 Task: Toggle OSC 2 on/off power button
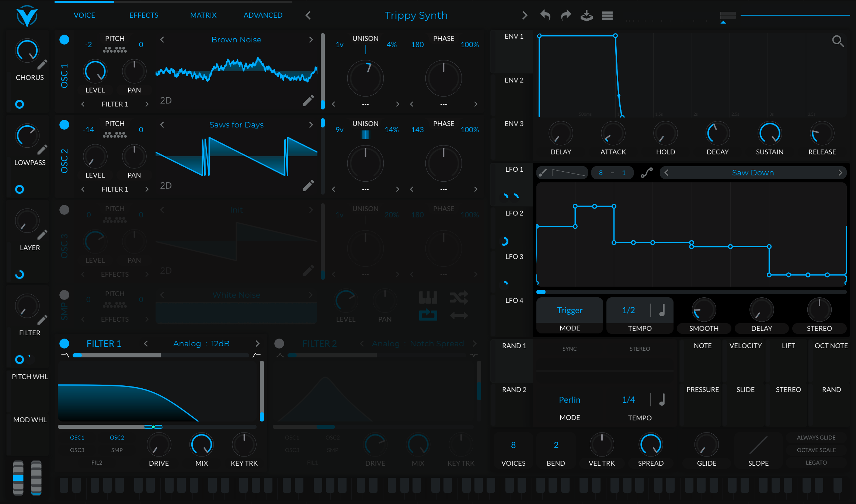click(x=65, y=125)
